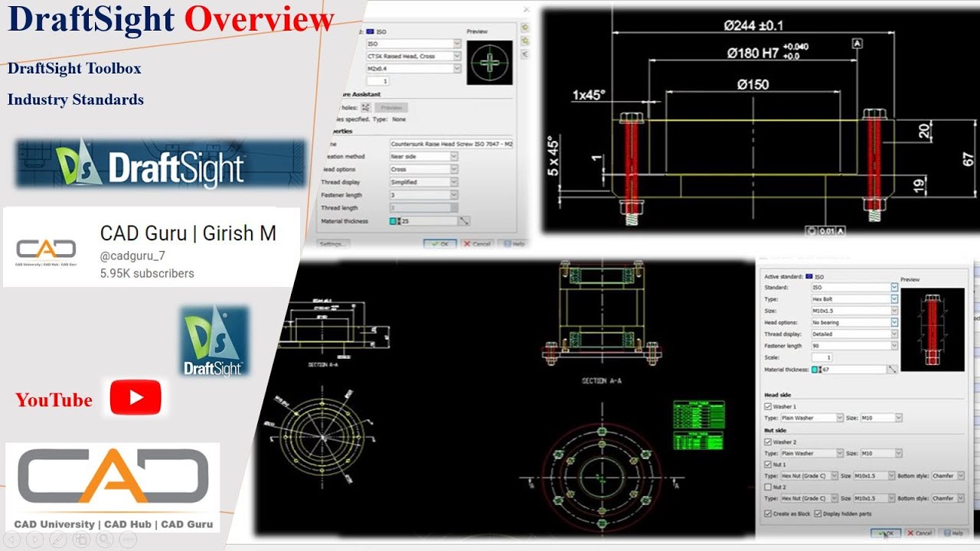This screenshot has width=980, height=551.
Task: Click the wide DraftSight banner logo
Action: [x=161, y=163]
